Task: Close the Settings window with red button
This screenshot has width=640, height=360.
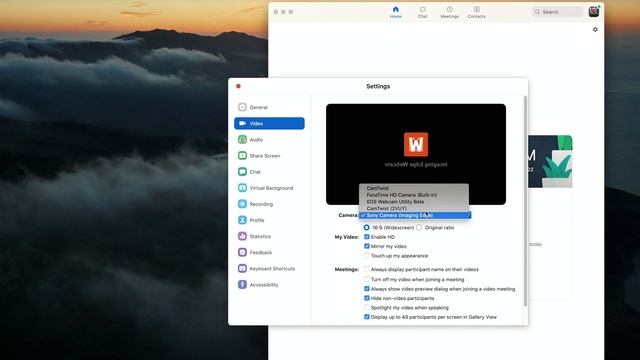Action: [238, 86]
